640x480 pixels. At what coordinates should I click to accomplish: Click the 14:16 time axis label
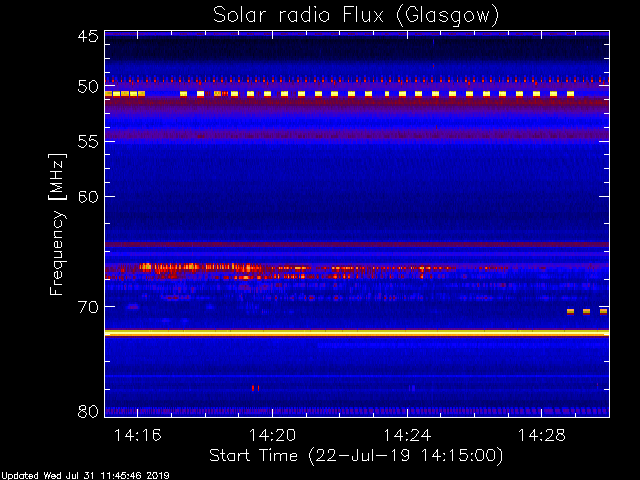(138, 436)
